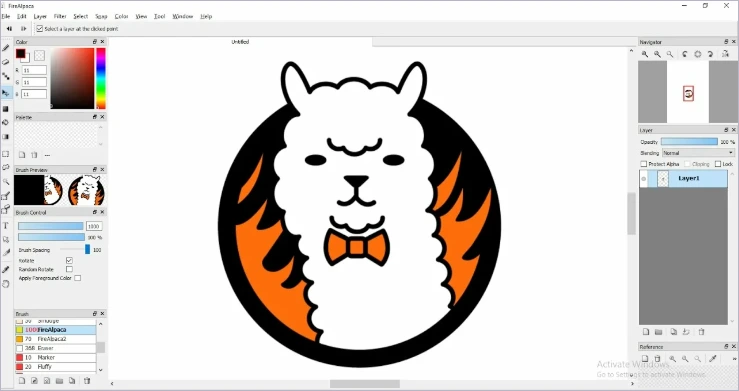Viewport: 739px width, 391px height.
Task: Select the Select Pen tool
Action: (6, 196)
